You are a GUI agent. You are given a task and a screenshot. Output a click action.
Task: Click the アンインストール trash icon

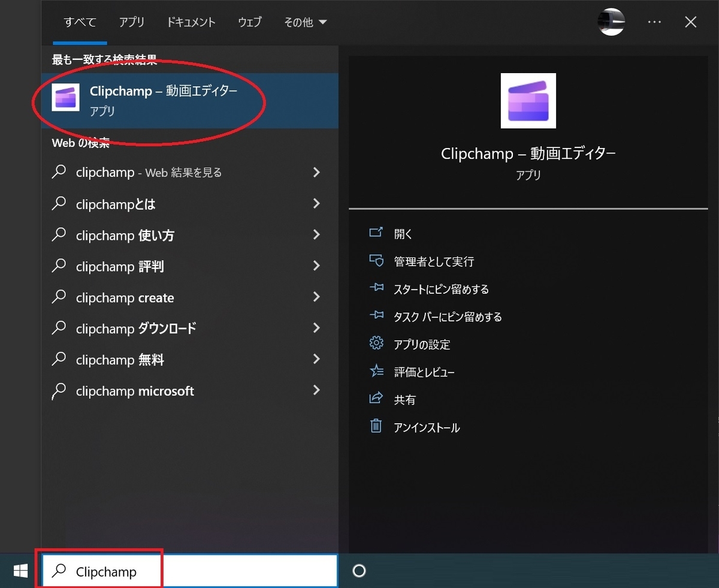376,427
